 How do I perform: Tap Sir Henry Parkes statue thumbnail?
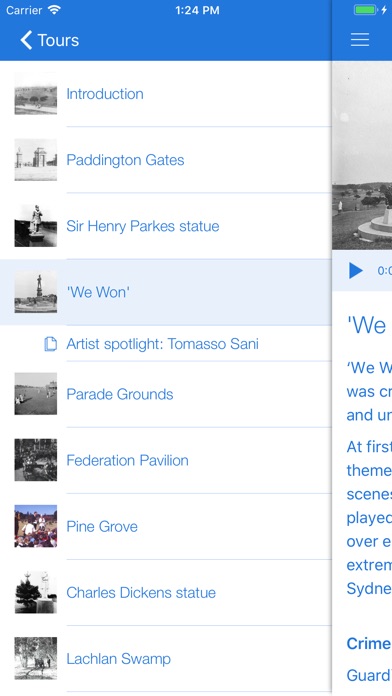(x=36, y=226)
